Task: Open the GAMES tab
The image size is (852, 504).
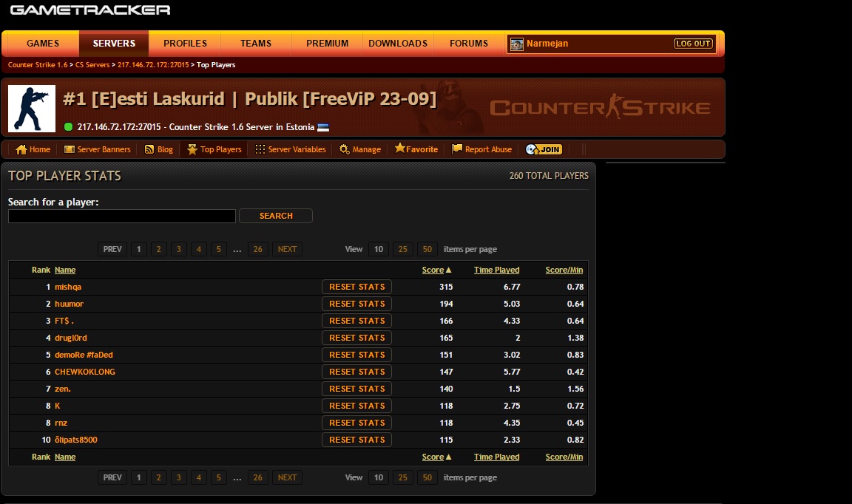Action: coord(43,44)
